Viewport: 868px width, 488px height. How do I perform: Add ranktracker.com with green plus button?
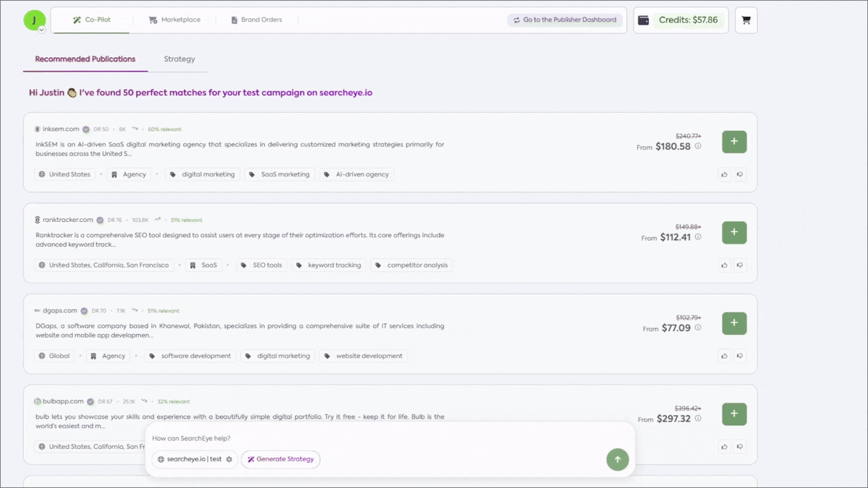[x=734, y=232]
